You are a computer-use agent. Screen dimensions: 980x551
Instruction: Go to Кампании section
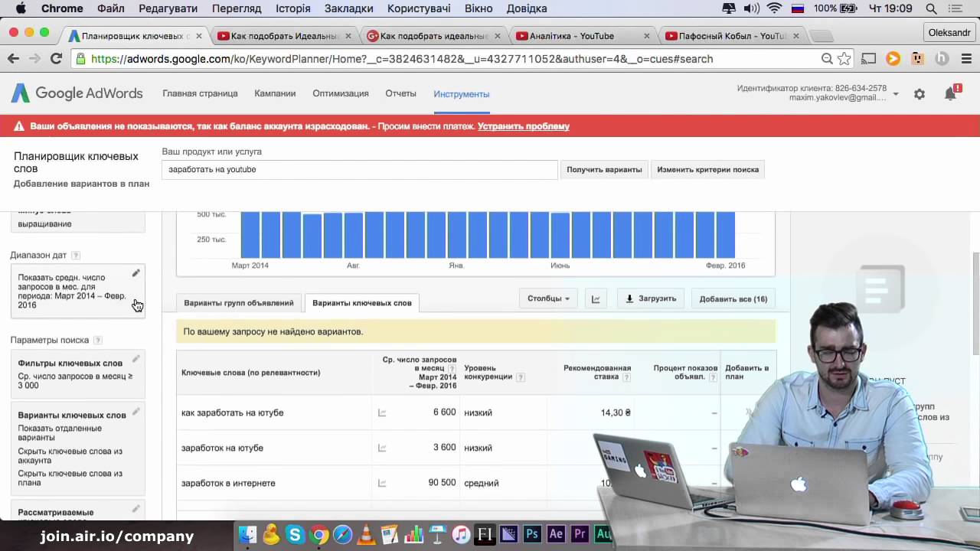tap(275, 93)
